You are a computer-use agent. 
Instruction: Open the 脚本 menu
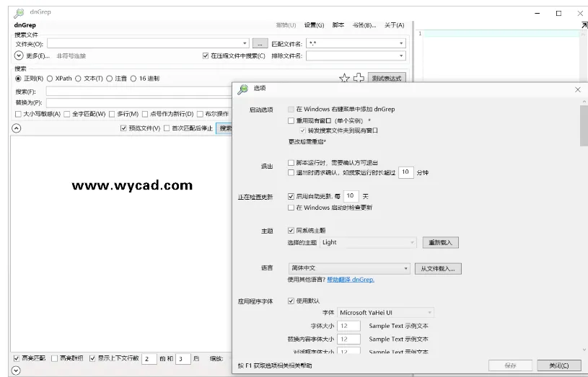tap(338, 25)
